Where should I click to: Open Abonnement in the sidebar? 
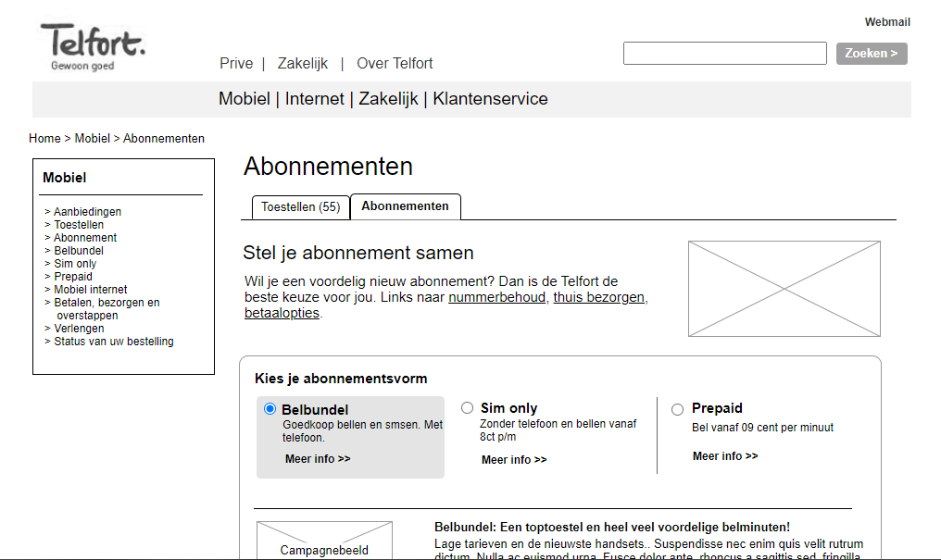pyautogui.click(x=85, y=238)
